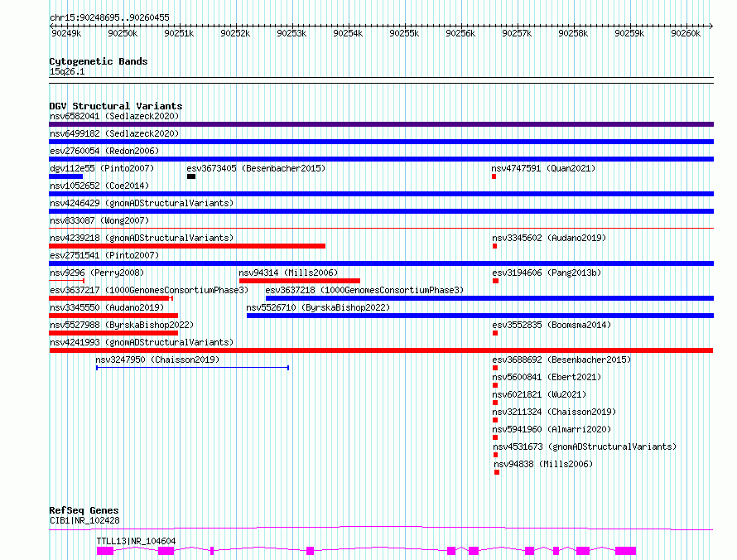Click the thin blue nsv3247950 line

coord(192,368)
